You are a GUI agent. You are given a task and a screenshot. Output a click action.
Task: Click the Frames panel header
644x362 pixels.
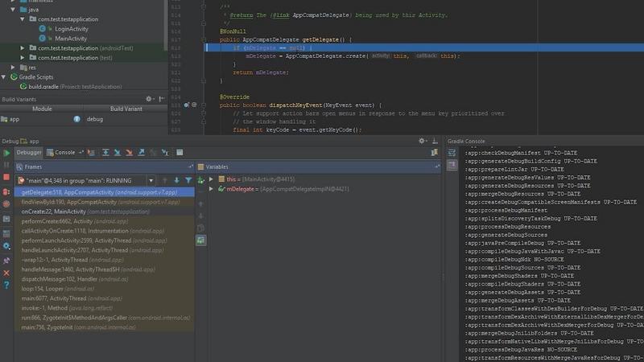105,167
